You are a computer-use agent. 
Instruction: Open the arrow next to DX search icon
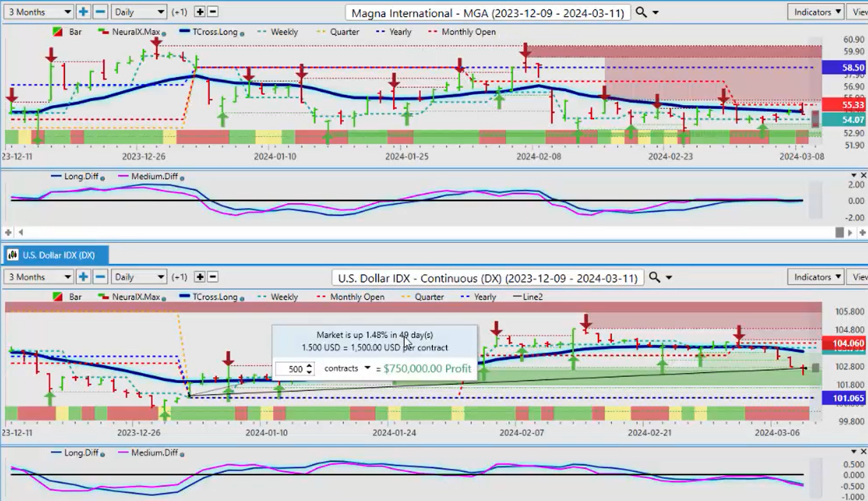tap(669, 278)
